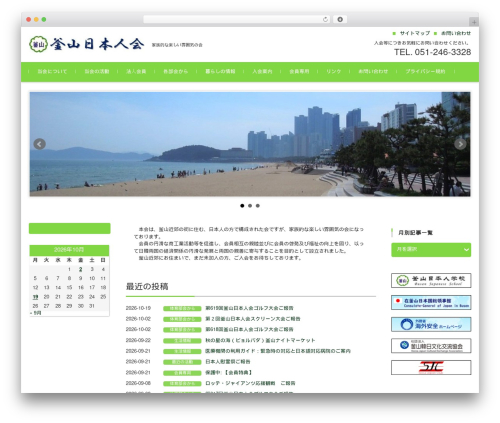The height and width of the screenshot is (423, 500).
Task: Open the SJC logo banner
Action: [x=431, y=367]
